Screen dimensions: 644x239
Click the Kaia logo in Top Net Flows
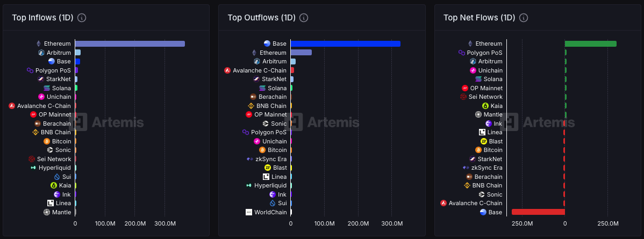tap(485, 106)
